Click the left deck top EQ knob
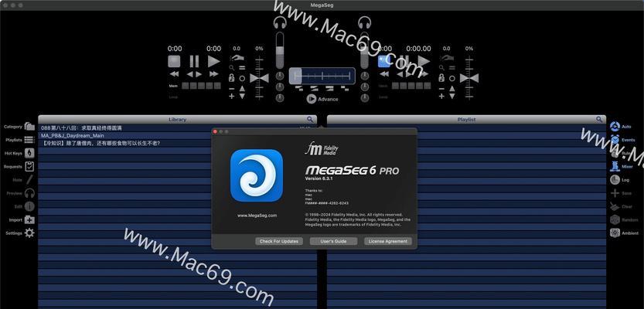This screenshot has width=644, height=309. 280,76
